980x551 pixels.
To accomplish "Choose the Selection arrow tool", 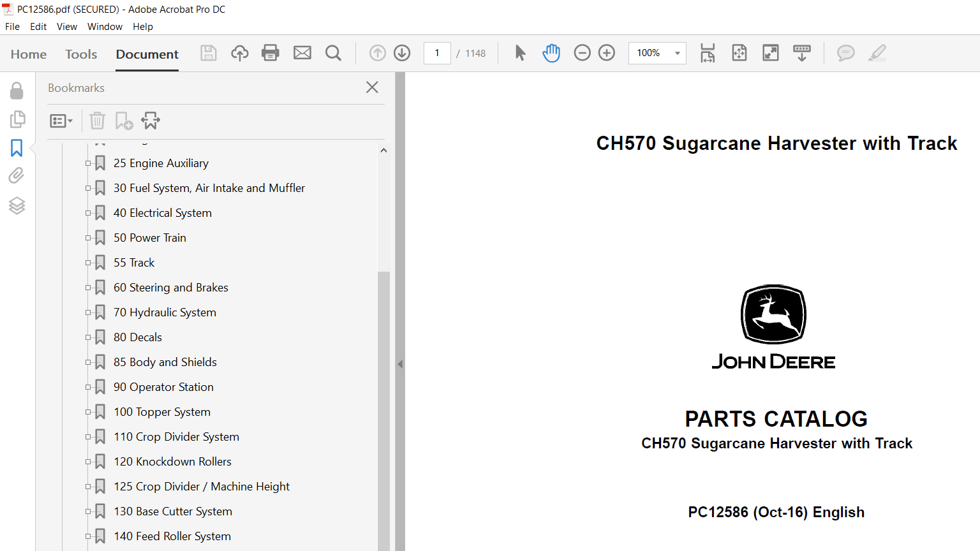I will pyautogui.click(x=521, y=53).
